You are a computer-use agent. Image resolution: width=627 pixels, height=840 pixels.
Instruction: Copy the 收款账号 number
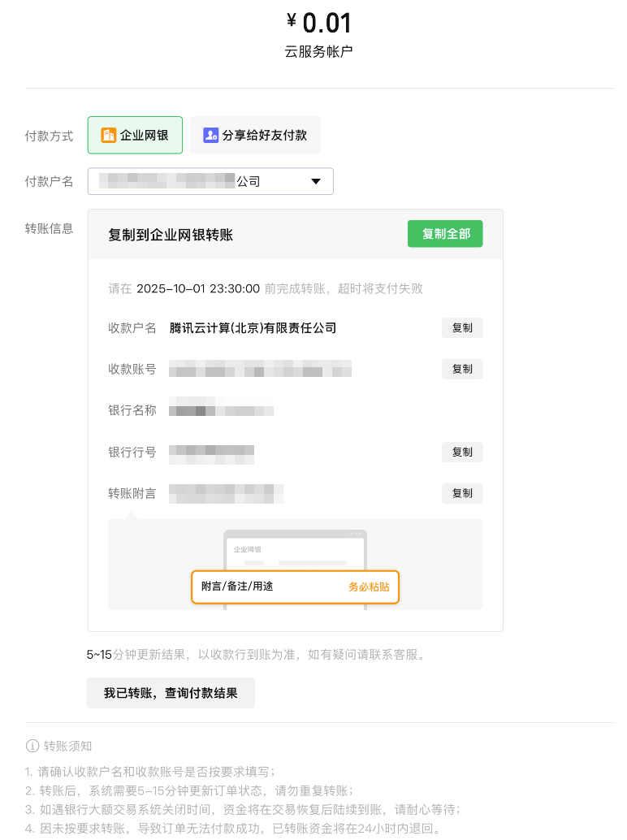click(462, 369)
